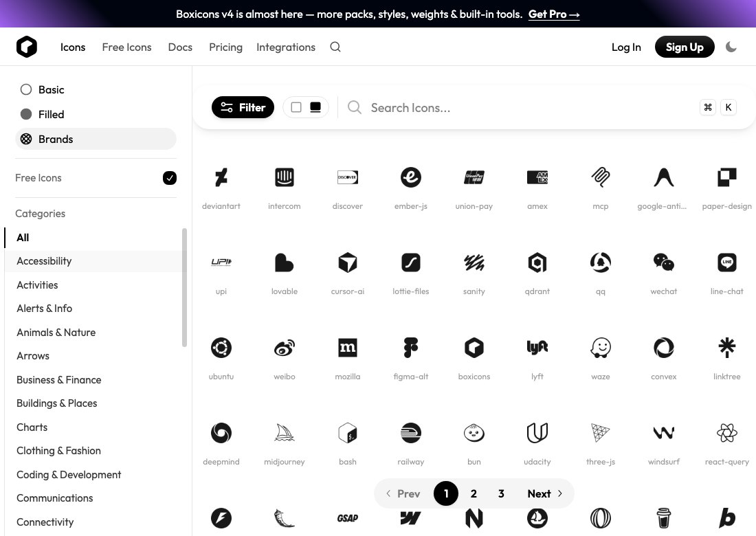Open the Integrations nav item
Screen dimensions: 756x536
click(286, 47)
